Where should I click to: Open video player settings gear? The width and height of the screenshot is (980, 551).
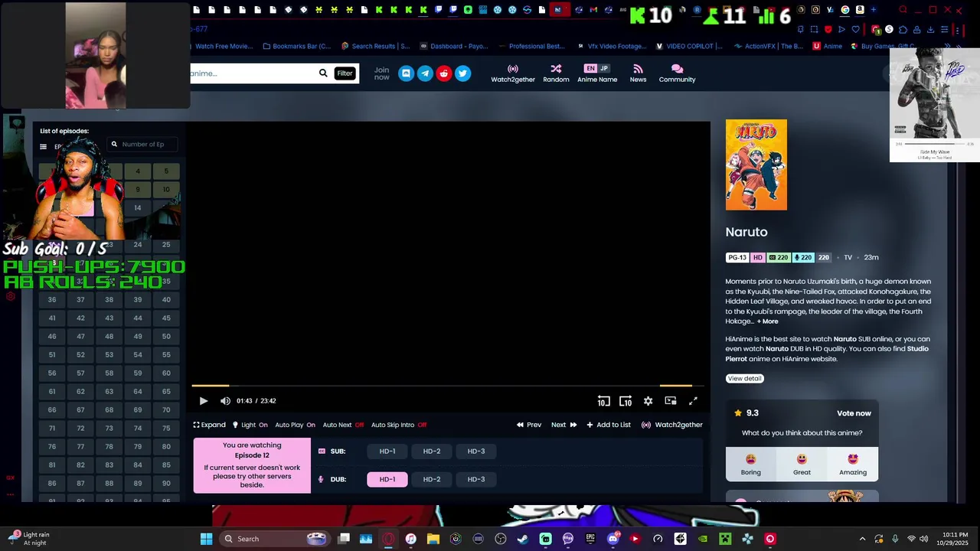point(648,401)
